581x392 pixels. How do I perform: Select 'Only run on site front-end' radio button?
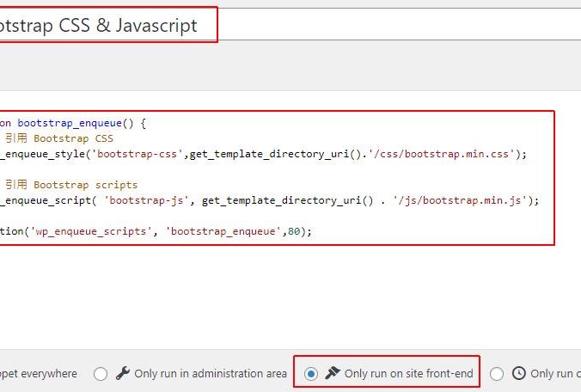(x=310, y=373)
